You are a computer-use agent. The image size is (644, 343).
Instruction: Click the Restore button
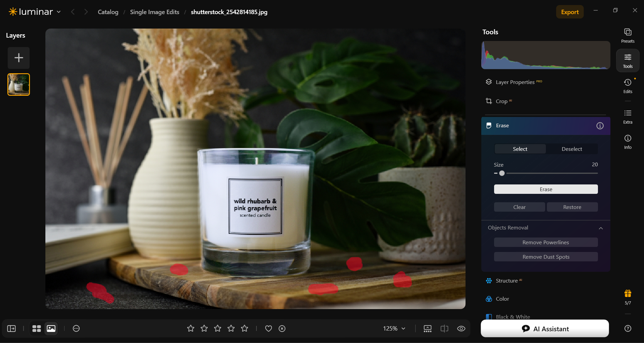(x=572, y=207)
